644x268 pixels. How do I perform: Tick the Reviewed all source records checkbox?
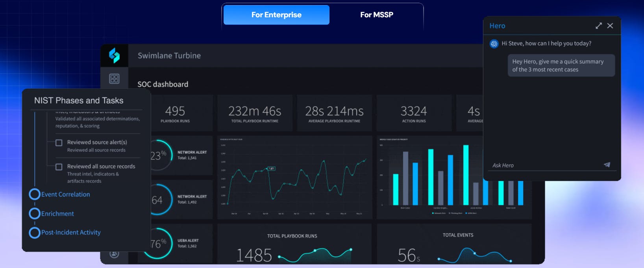59,167
